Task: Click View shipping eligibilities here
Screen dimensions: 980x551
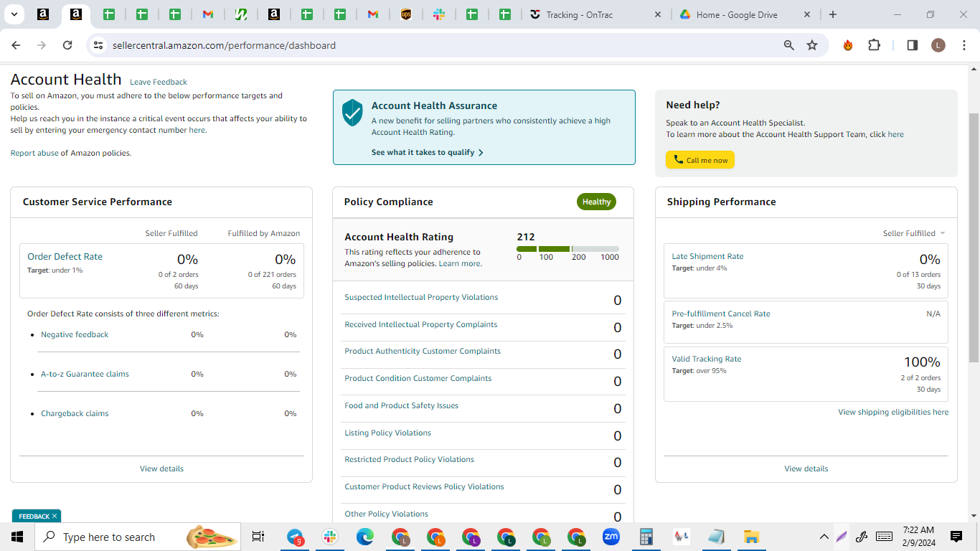Action: click(893, 412)
